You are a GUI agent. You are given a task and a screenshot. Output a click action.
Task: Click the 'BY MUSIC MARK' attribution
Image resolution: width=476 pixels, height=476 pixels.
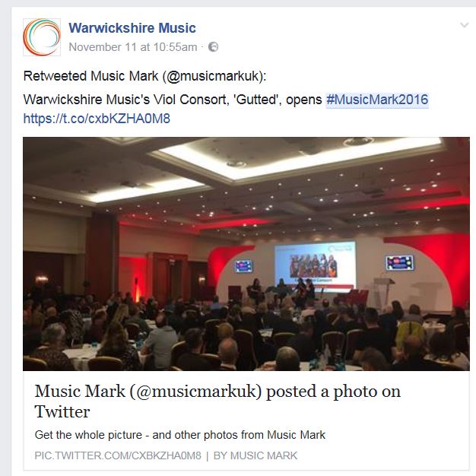pyautogui.click(x=255, y=455)
